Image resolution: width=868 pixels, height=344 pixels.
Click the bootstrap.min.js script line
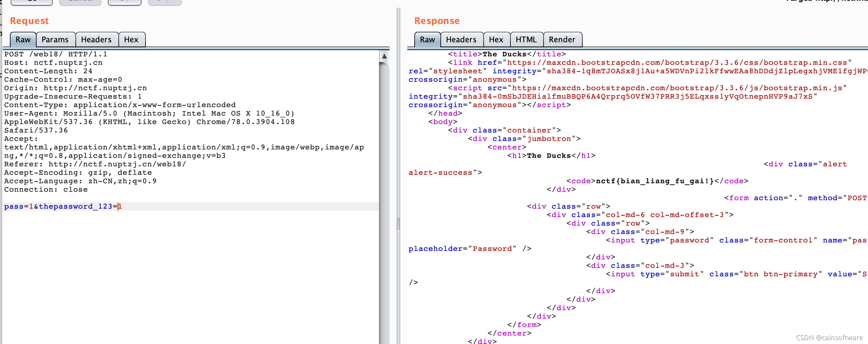(647, 88)
